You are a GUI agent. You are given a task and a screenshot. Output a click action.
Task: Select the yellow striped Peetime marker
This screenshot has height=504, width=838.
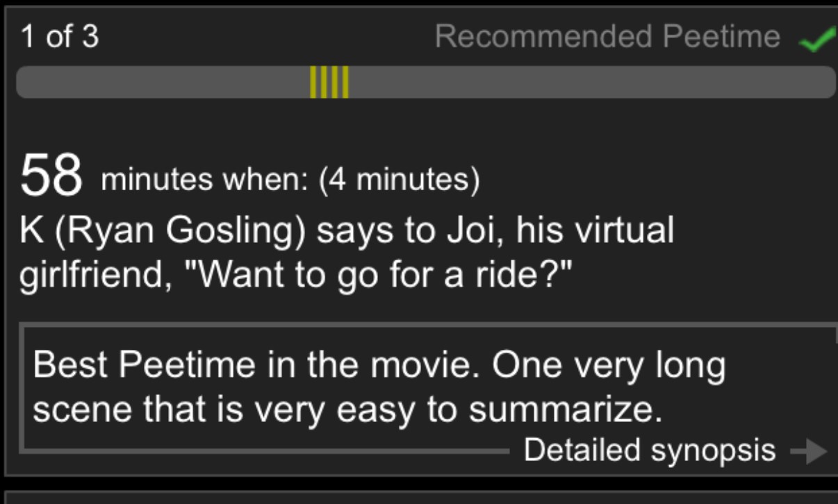329,82
